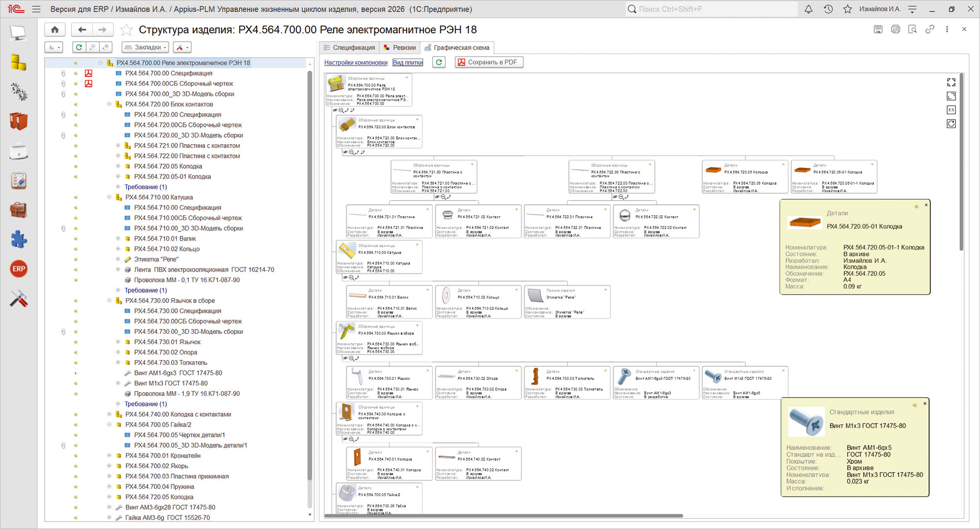This screenshot has width=980, height=529.
Task: Click the print icon in form header
Action: pyautogui.click(x=895, y=29)
